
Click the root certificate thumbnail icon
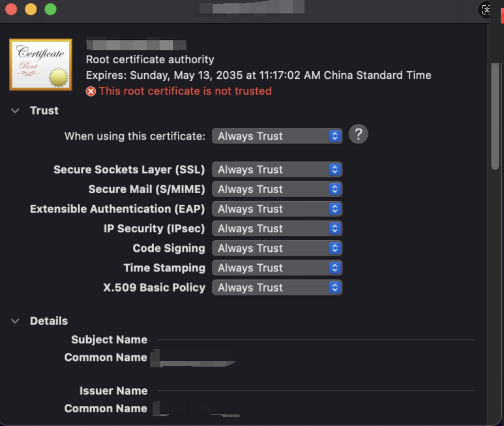(41, 65)
